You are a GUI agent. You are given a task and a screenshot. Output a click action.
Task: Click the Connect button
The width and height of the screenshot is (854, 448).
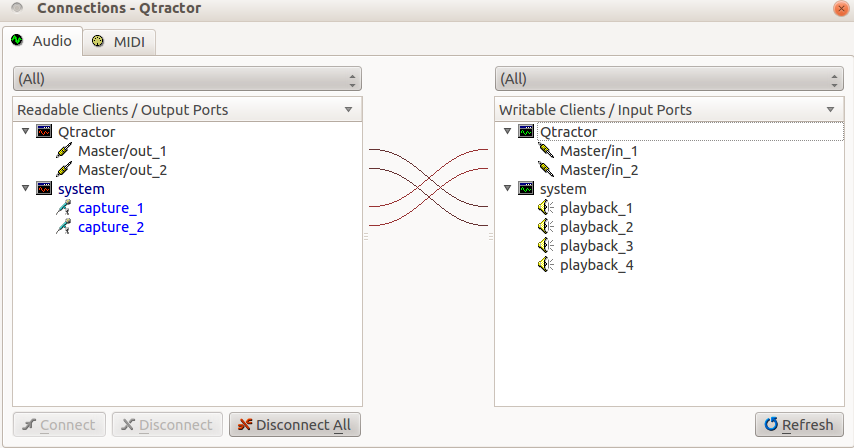point(59,425)
